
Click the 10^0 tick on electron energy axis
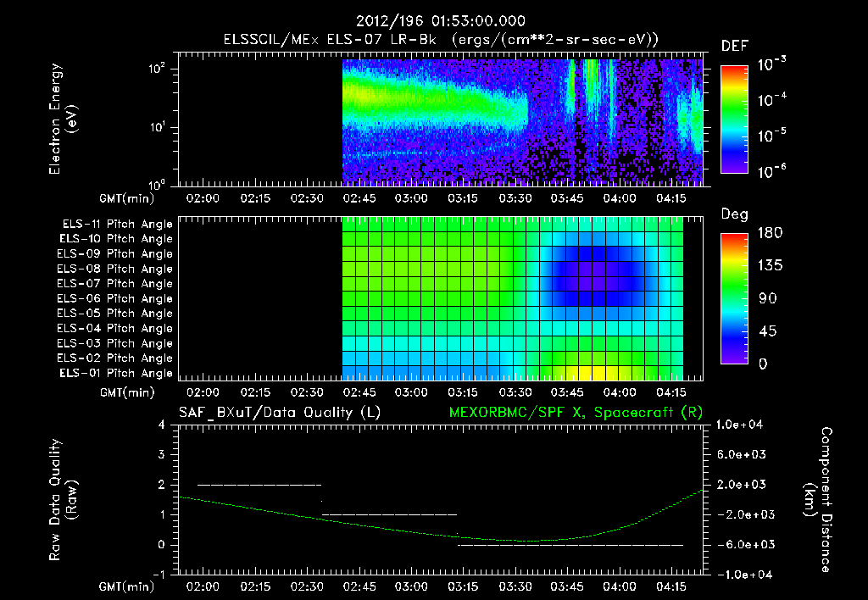157,184
